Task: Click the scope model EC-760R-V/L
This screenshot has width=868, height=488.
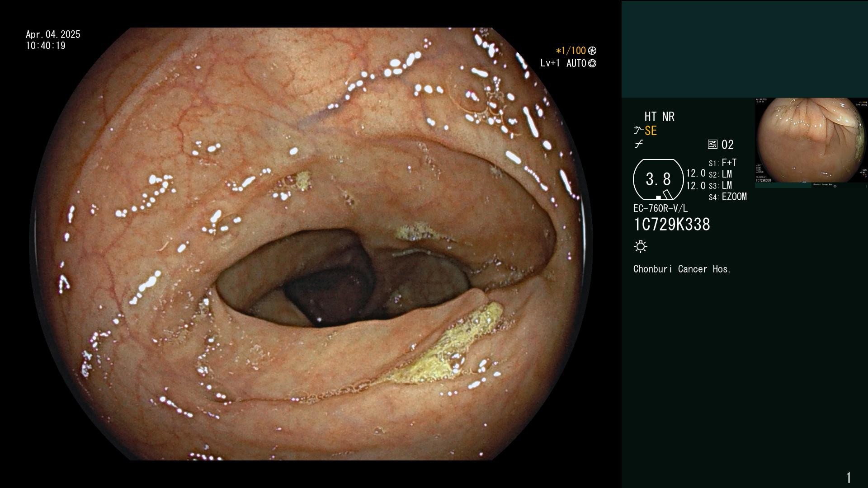Action: 660,209
